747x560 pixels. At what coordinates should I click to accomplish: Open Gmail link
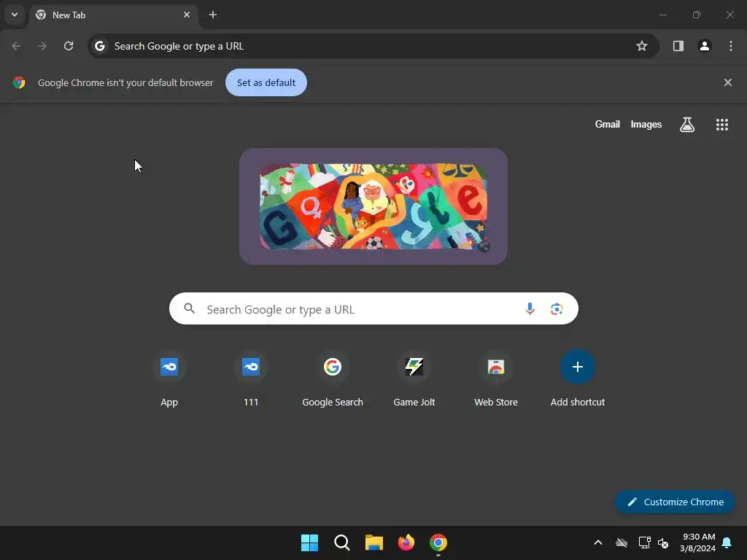(x=608, y=124)
